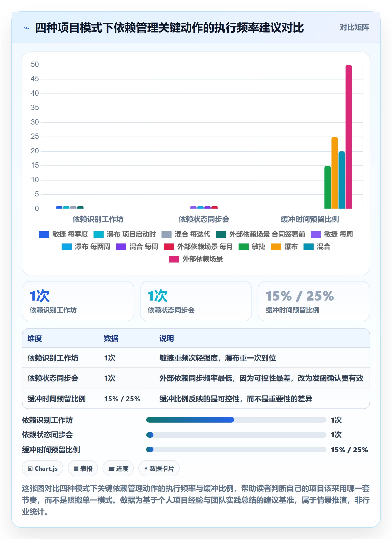The width and height of the screenshot is (392, 539).
Task: Toggle teal 混合 legend entry
Action: click(x=317, y=247)
